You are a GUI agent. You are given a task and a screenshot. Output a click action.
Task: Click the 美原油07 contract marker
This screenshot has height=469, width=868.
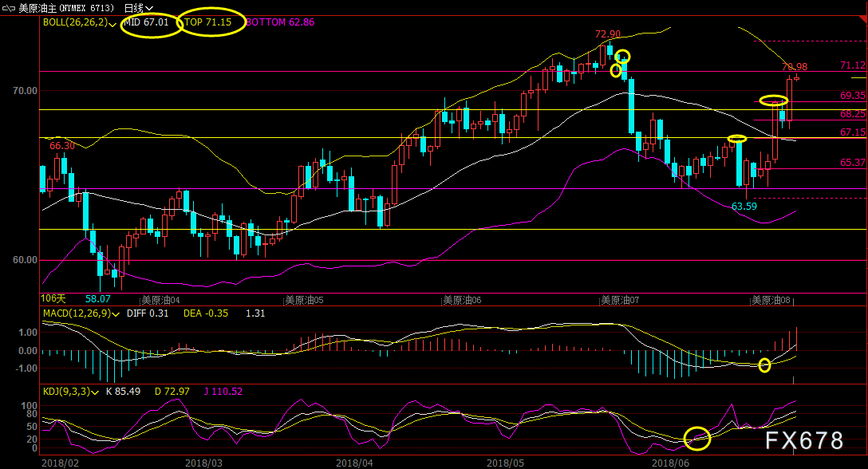[619, 300]
